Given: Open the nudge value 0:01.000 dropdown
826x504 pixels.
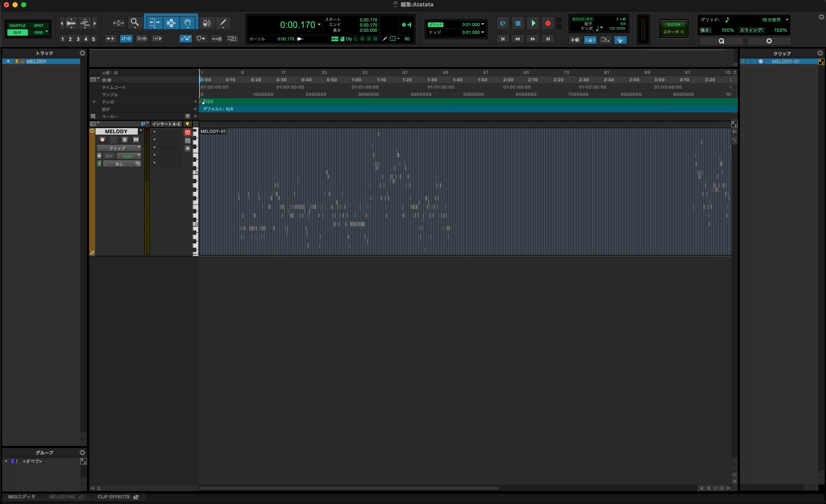Looking at the screenshot, I should coord(483,33).
